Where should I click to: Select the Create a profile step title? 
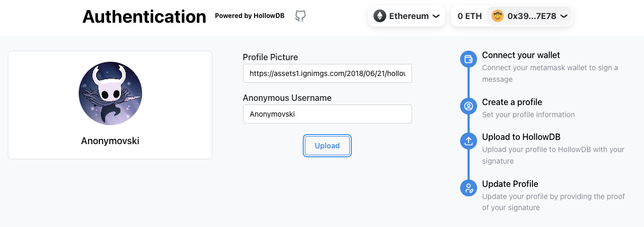(512, 102)
